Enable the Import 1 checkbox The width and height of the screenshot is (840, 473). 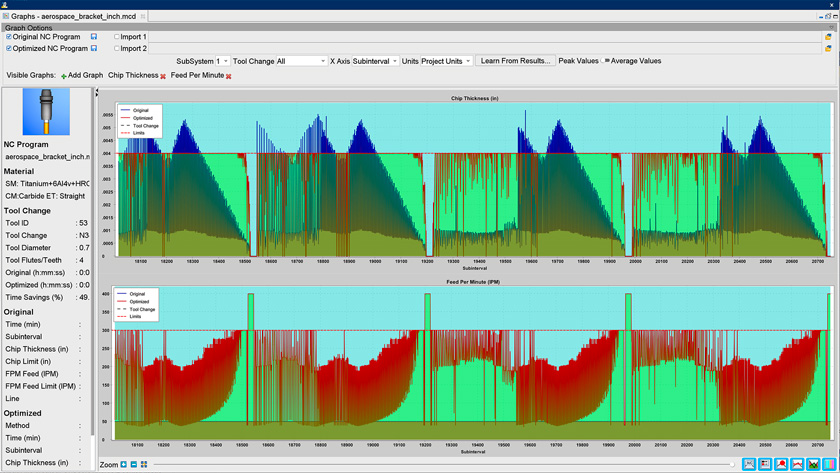coord(117,37)
